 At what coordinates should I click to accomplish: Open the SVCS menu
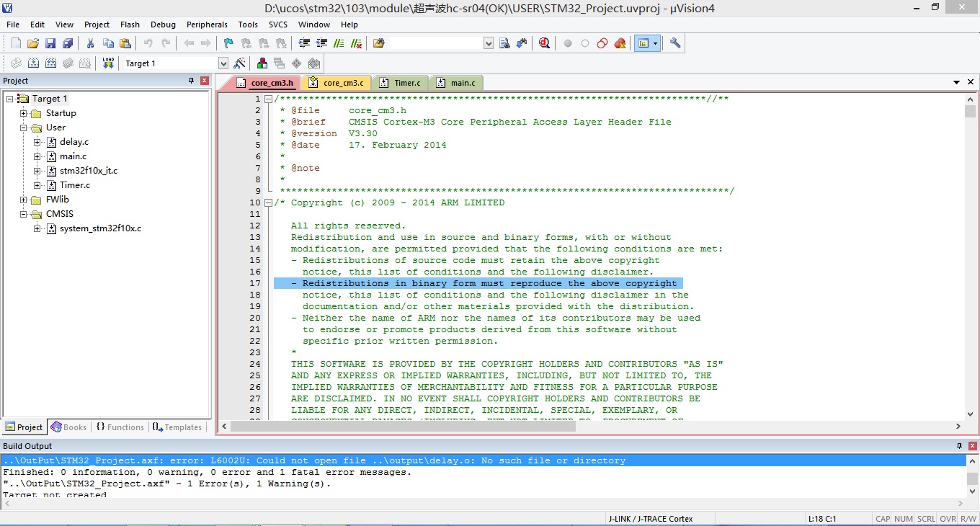click(x=278, y=24)
